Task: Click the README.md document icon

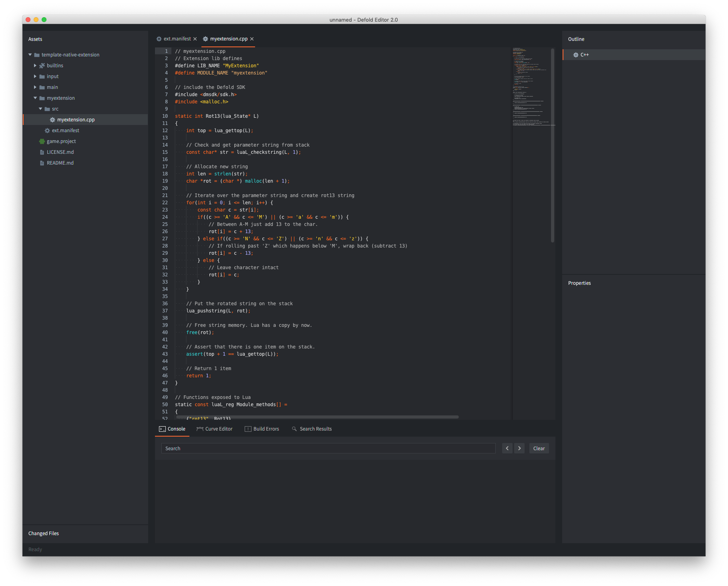Action: click(x=42, y=163)
